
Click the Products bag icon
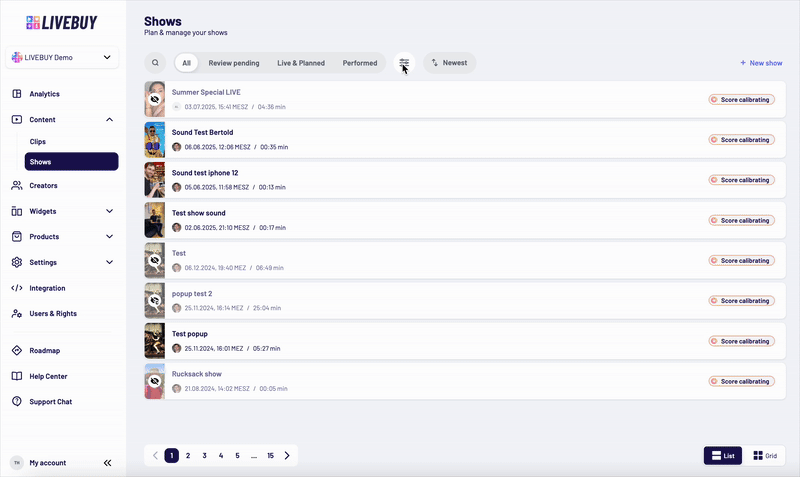[17, 237]
